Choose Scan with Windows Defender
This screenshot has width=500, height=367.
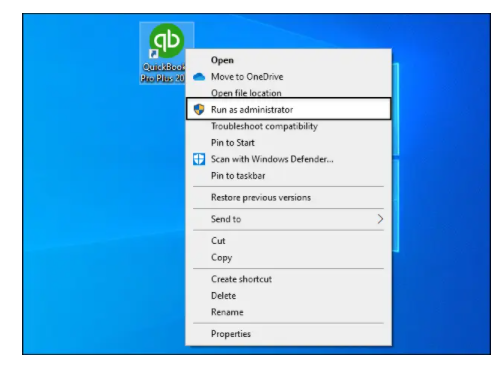(x=288, y=159)
